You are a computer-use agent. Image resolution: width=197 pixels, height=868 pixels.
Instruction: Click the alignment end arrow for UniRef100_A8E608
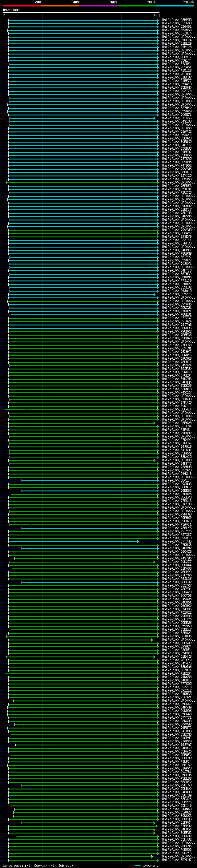pyautogui.click(x=155, y=423)
